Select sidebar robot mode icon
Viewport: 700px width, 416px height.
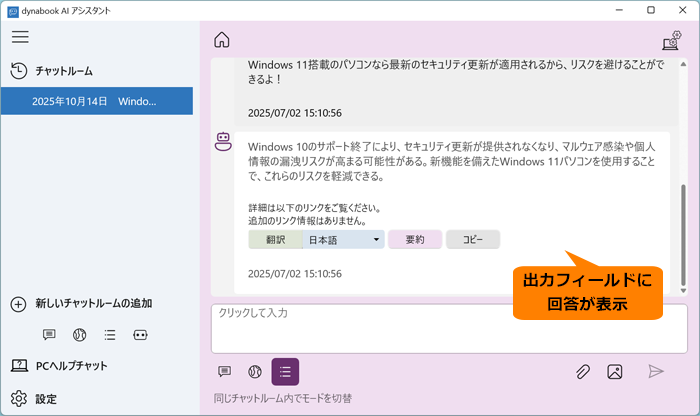click(140, 335)
